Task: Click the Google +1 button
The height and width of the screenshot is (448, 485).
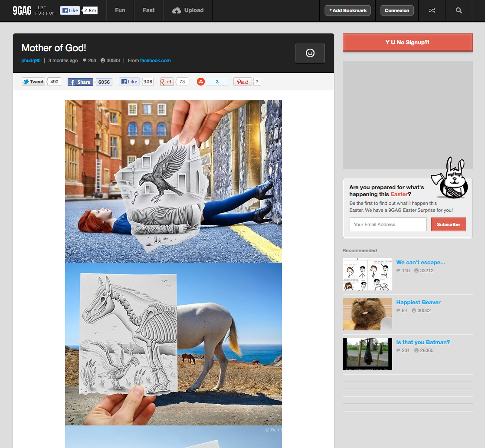Action: 167,82
